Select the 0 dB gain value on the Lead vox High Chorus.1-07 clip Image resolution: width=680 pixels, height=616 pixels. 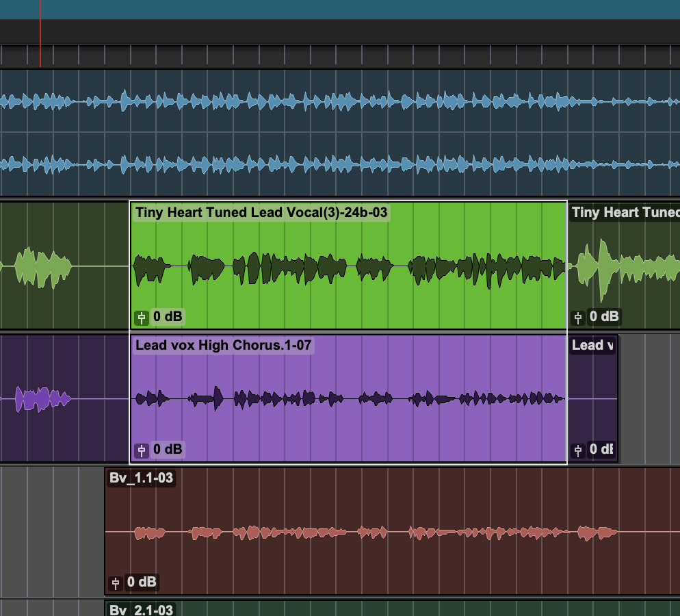(x=168, y=450)
